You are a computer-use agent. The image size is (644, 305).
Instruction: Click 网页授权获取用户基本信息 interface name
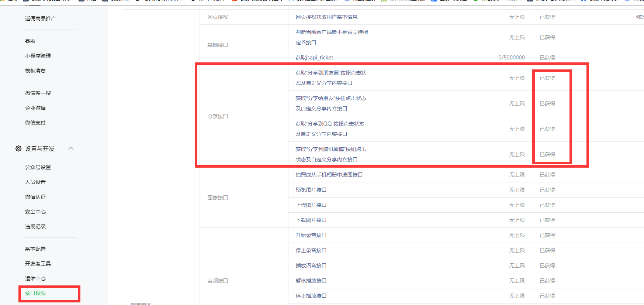tap(326, 17)
